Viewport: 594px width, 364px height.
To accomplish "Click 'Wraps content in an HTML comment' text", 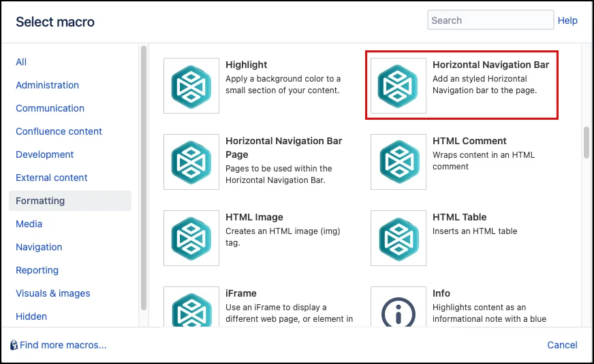I will click(x=484, y=161).
